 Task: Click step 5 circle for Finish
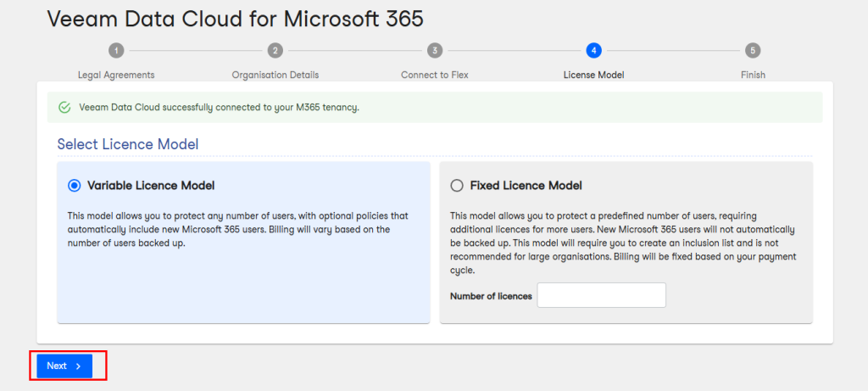coord(753,50)
